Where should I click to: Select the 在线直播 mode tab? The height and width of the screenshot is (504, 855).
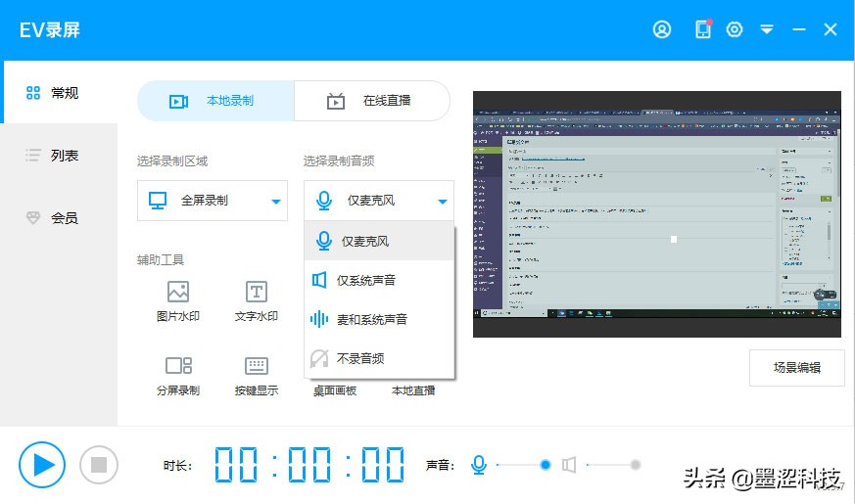372,101
